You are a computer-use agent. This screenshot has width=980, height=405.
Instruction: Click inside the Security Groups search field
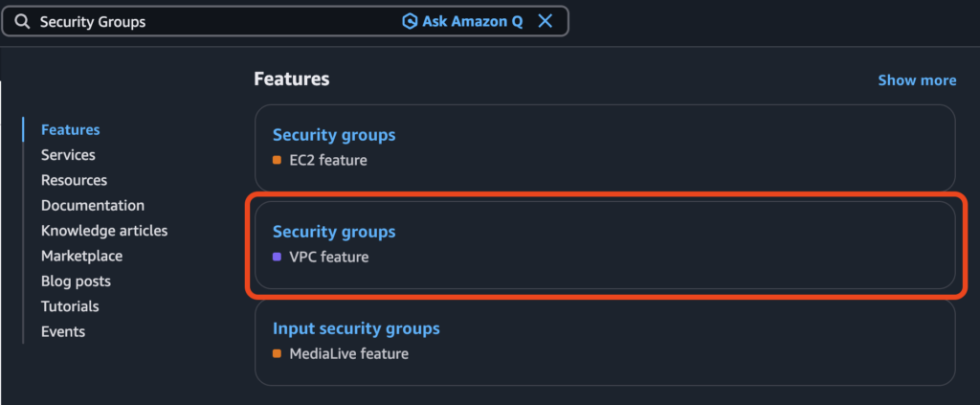point(211,21)
